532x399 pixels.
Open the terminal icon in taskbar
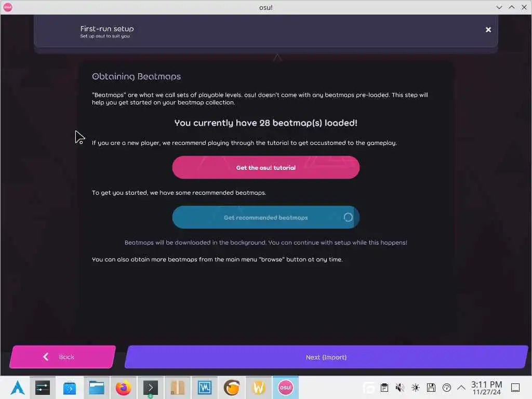point(151,388)
